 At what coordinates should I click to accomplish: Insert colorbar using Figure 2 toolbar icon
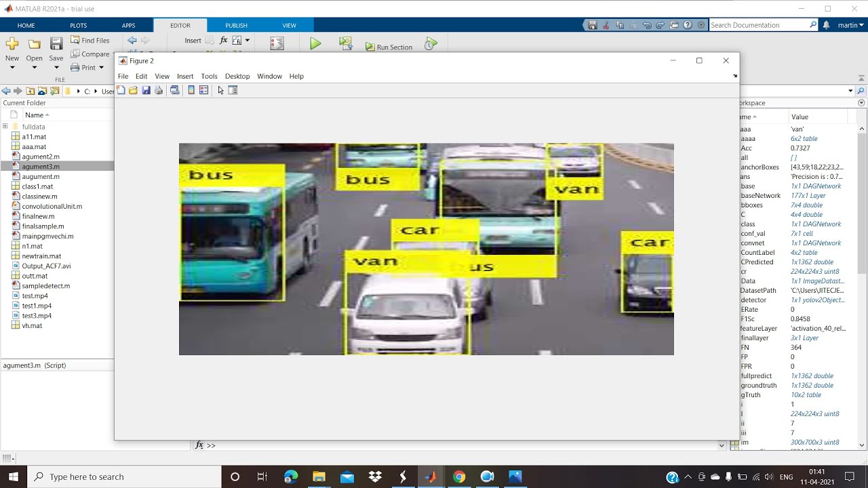(191, 90)
